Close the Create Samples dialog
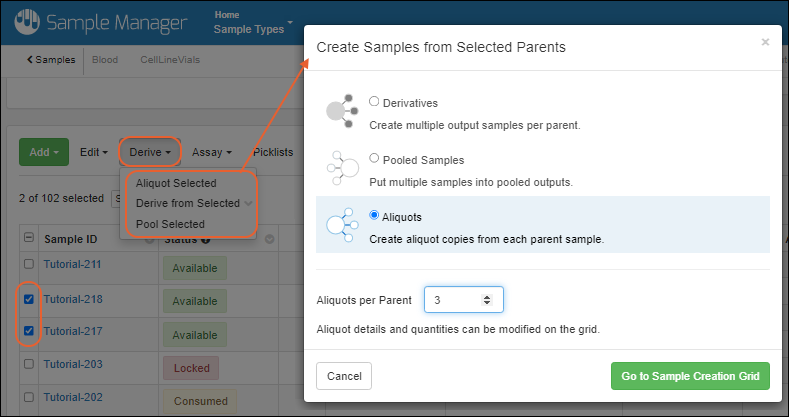 (765, 42)
